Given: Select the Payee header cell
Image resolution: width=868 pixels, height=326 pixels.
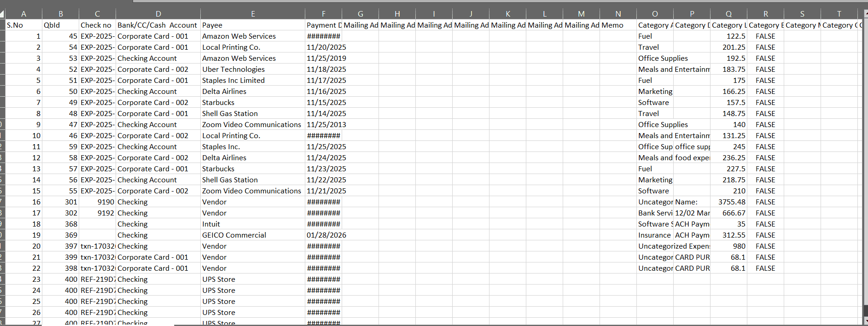Looking at the screenshot, I should coord(253,25).
